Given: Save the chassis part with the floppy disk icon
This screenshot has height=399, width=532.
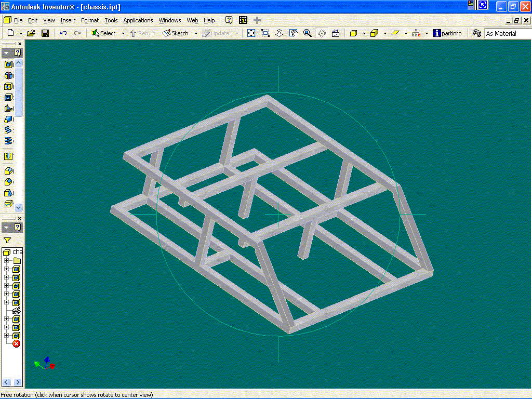Looking at the screenshot, I should (x=45, y=33).
